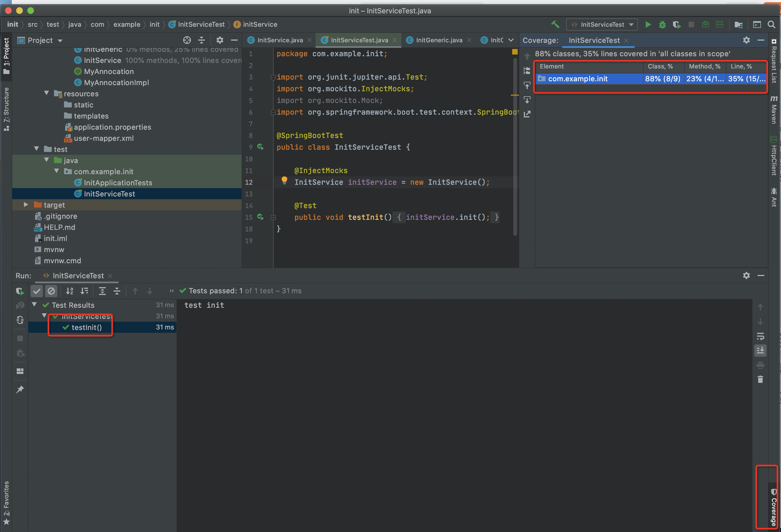Open the Coverage tool window button
The image size is (781, 532).
[x=773, y=507]
